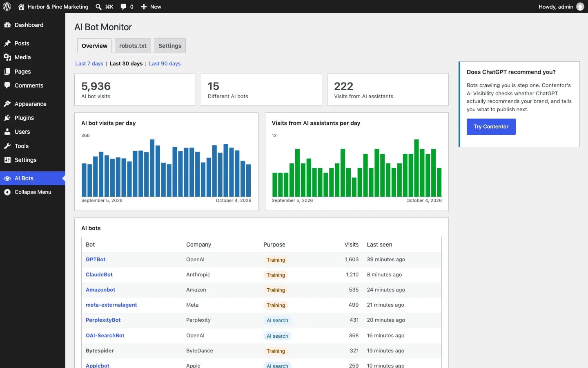Open the PerplexityBot link

pos(103,320)
